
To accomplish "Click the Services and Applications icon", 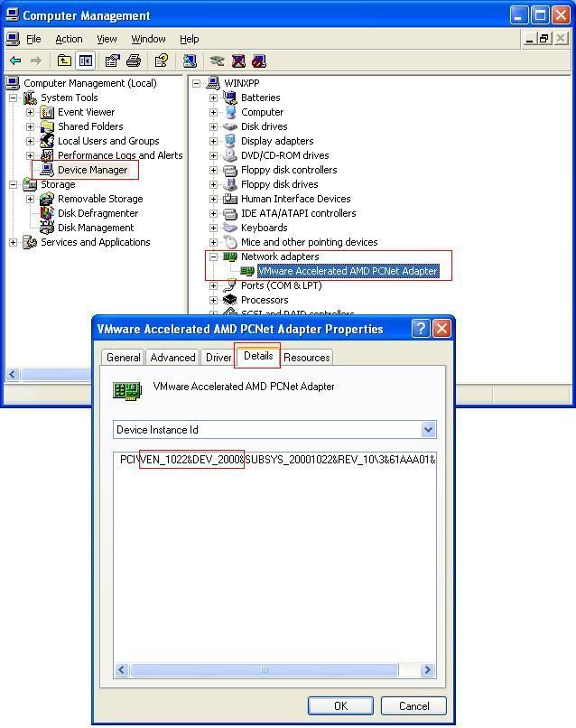I will click(30, 242).
